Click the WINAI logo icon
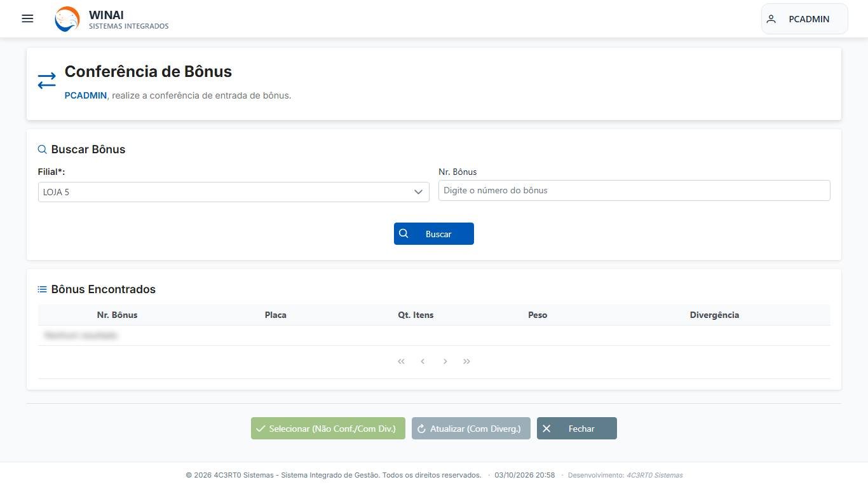The image size is (868, 489). point(67,19)
